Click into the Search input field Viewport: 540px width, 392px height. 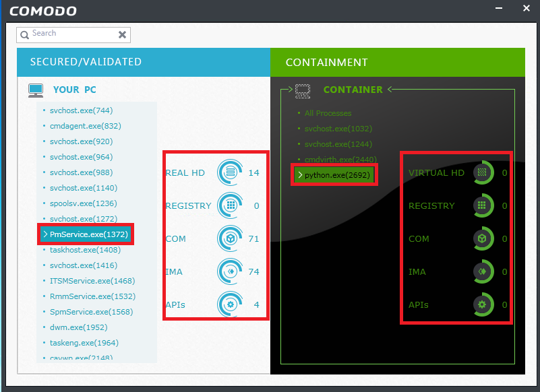pyautogui.click(x=73, y=35)
